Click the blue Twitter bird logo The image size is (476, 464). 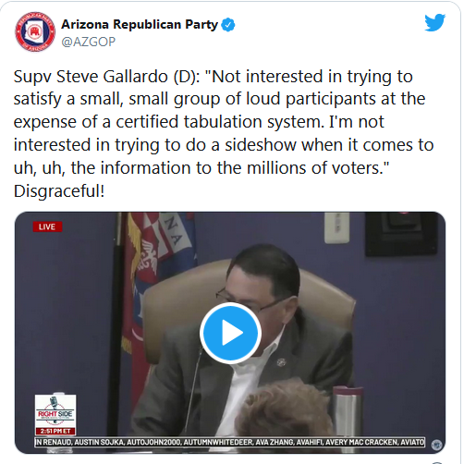(434, 22)
